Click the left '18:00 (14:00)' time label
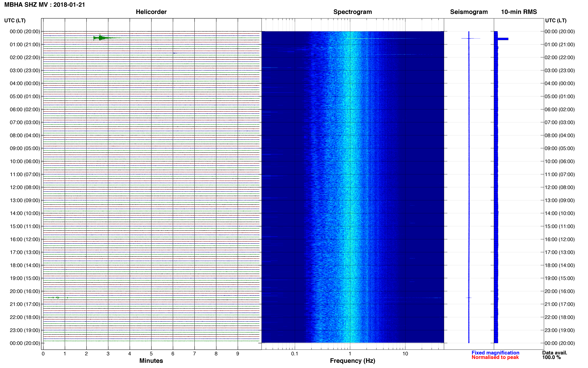 (x=25, y=265)
